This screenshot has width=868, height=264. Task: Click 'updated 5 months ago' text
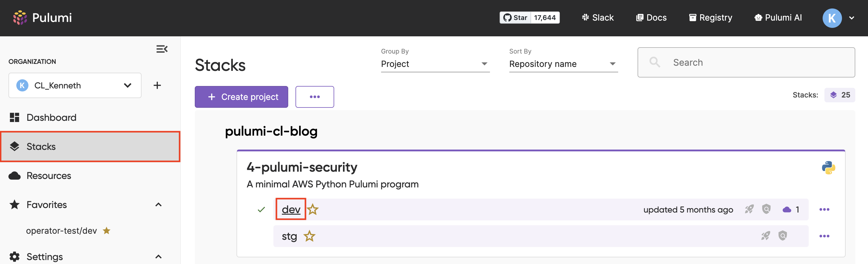[688, 210]
